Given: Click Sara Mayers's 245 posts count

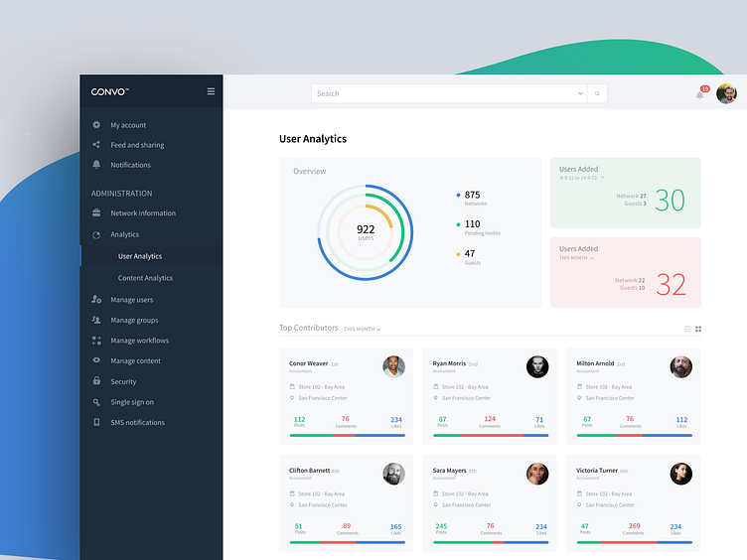Looking at the screenshot, I should click(x=441, y=526).
